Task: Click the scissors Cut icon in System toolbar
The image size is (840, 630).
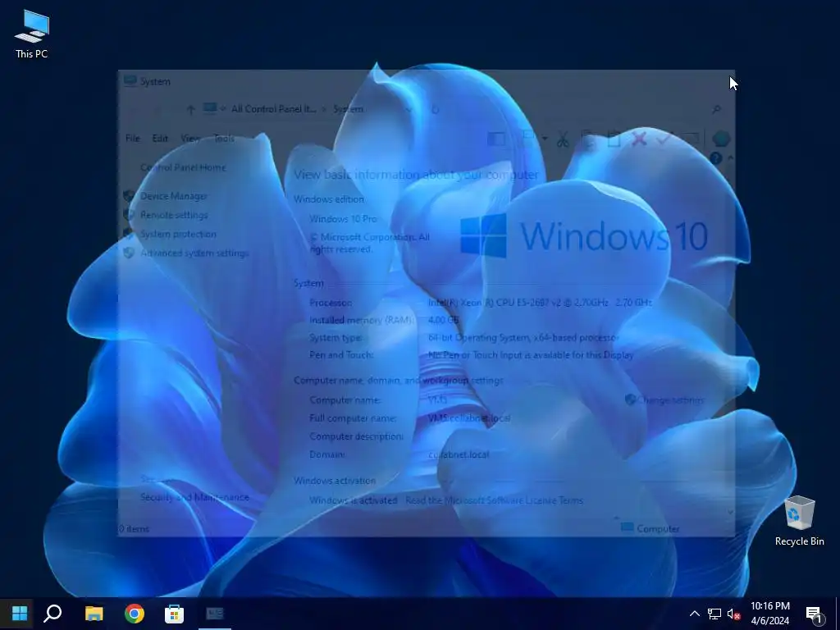Action: tap(562, 139)
